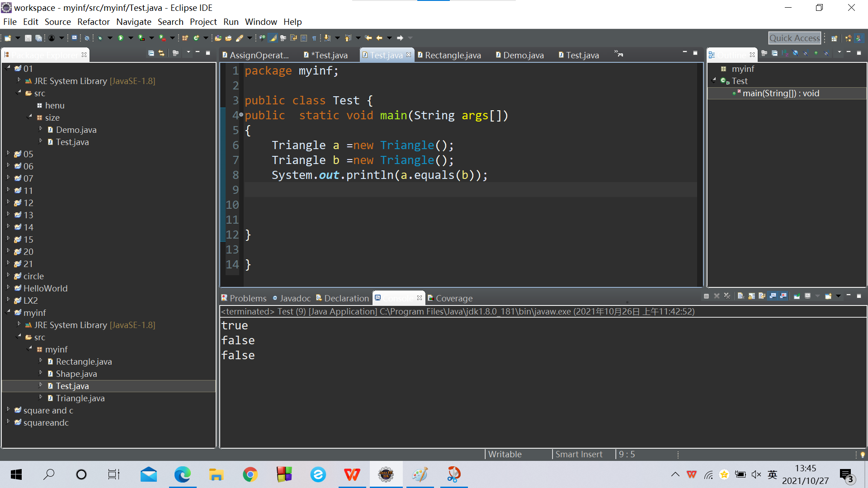Create a new wizard item from the New icon
Image resolution: width=868 pixels, height=488 pixels.
pos(8,38)
